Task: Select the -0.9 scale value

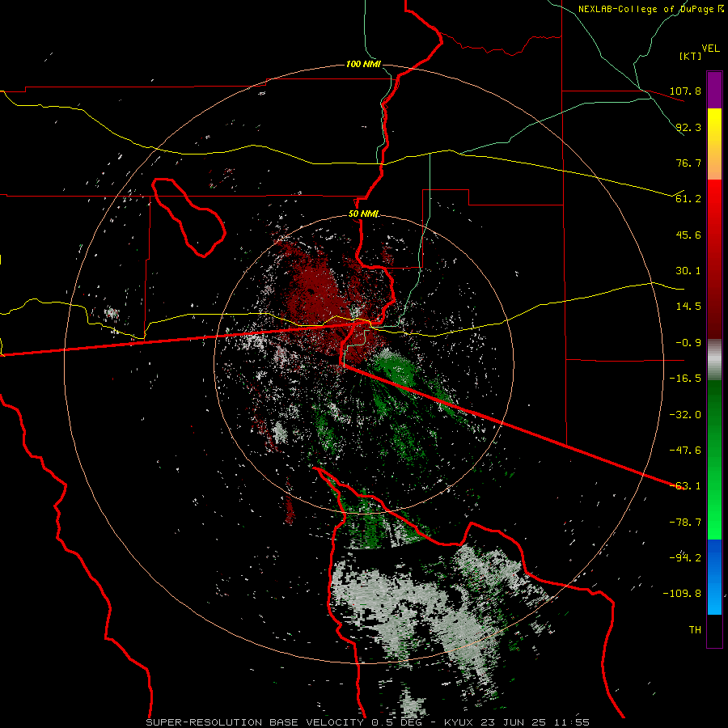Action: 685,343
